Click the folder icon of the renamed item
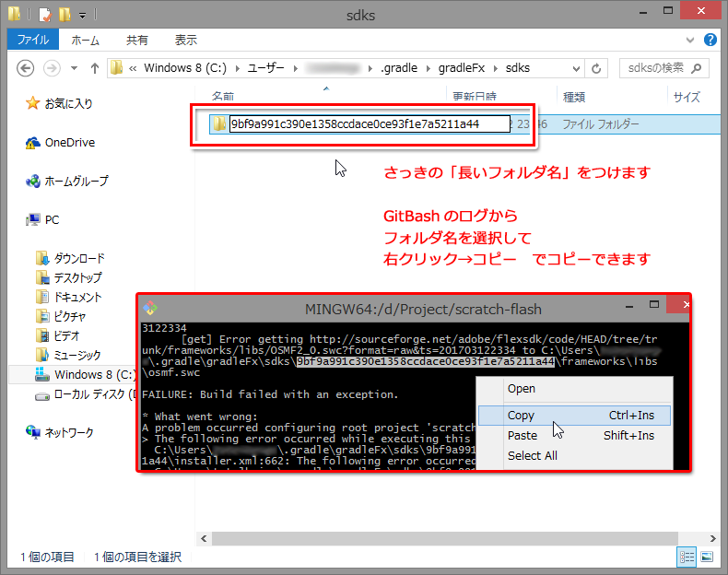 coord(219,123)
